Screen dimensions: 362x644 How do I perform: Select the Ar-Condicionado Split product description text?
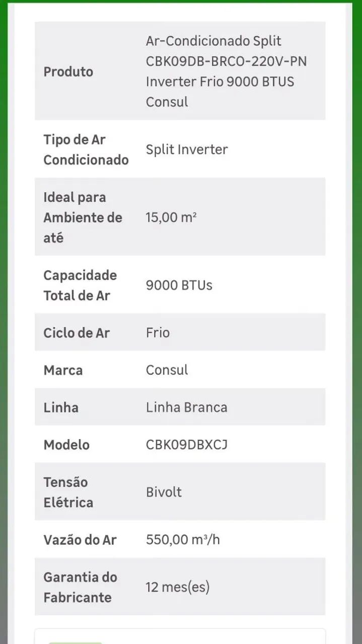click(x=226, y=71)
